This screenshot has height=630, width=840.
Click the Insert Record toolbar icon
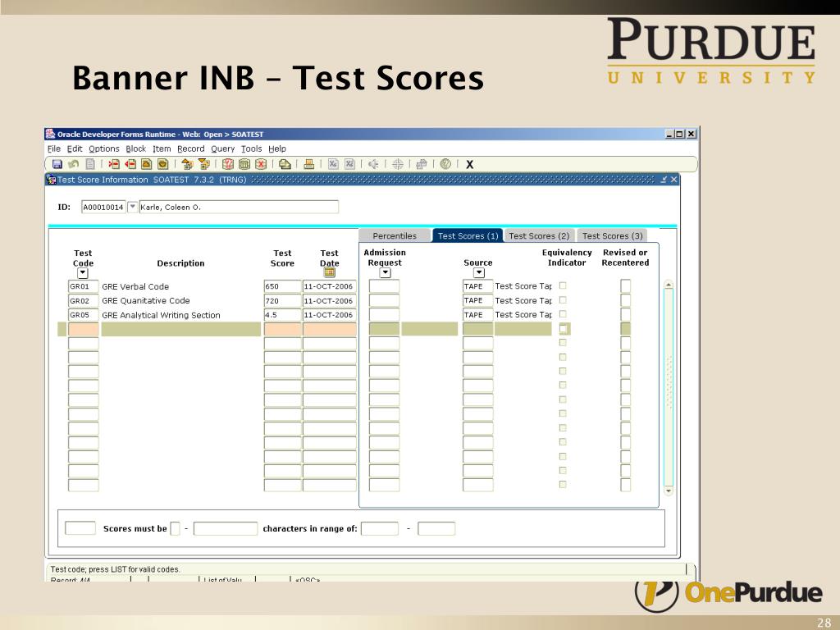coord(113,164)
